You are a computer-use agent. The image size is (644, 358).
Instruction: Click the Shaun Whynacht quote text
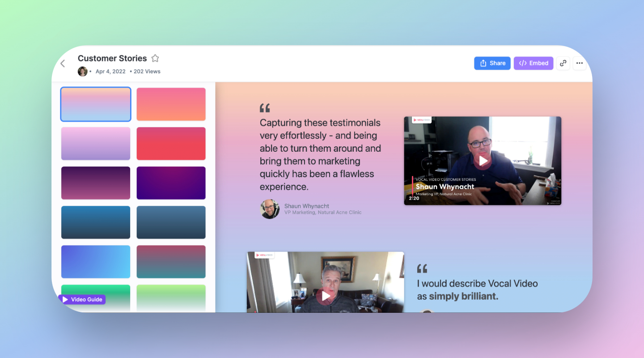click(x=320, y=154)
